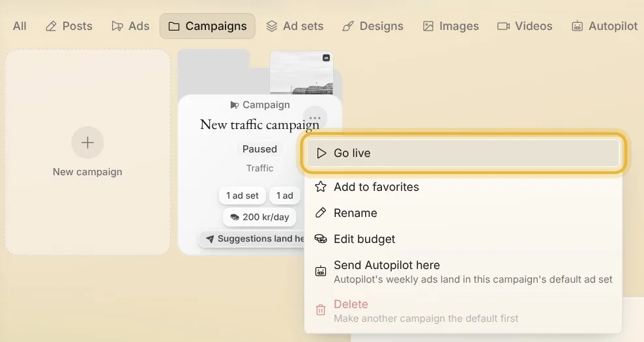
Task: Select Add to favorites
Action: coord(463,187)
